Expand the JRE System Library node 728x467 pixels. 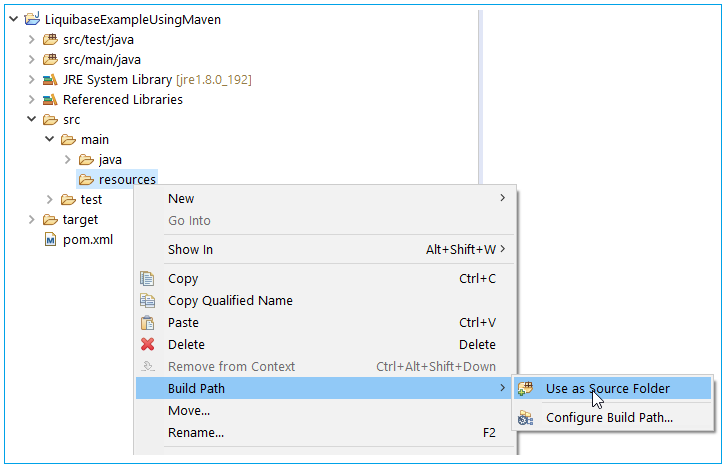[32, 79]
